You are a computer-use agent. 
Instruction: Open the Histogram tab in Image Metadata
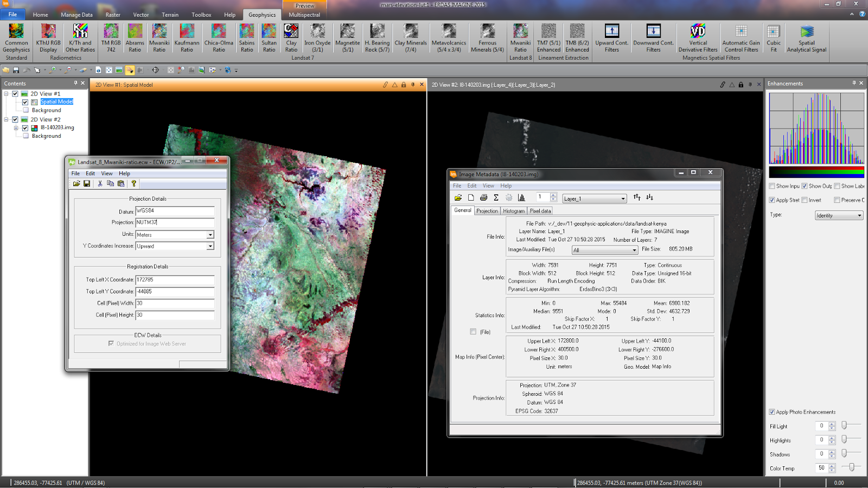(513, 211)
